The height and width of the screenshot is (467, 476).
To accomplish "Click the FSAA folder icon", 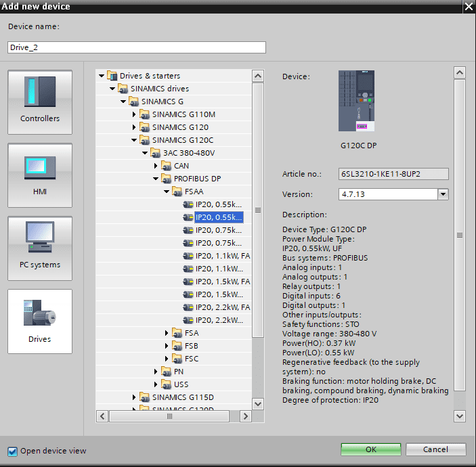I will pyautogui.click(x=177, y=192).
